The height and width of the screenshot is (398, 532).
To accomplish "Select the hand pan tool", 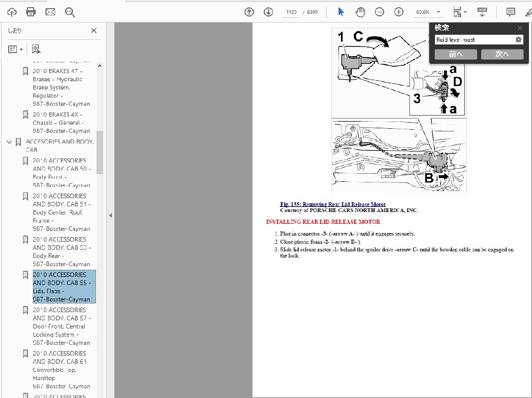I will point(360,12).
